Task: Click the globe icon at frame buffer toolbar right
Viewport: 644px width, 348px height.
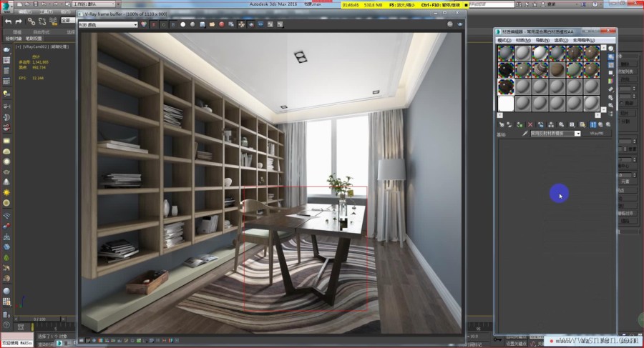Action: (450, 24)
